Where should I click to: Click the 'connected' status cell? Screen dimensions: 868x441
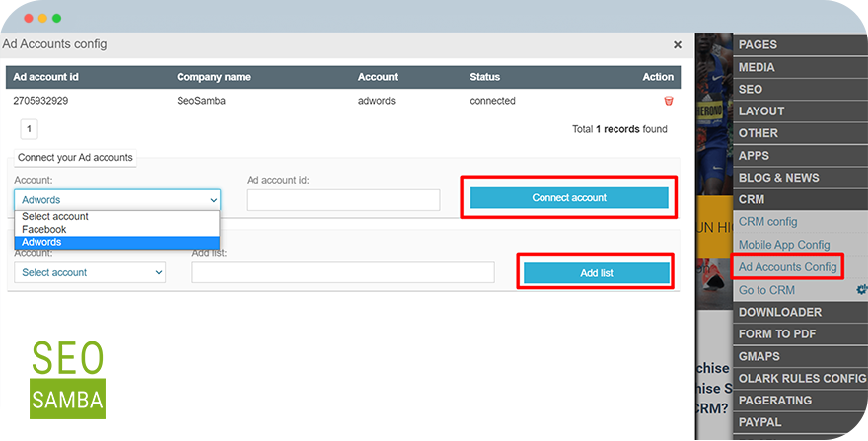click(x=492, y=101)
